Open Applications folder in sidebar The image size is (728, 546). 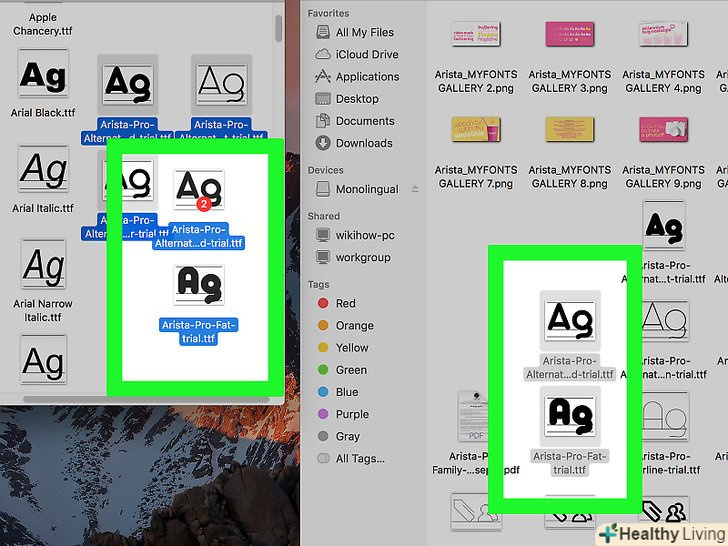pyautogui.click(x=357, y=77)
